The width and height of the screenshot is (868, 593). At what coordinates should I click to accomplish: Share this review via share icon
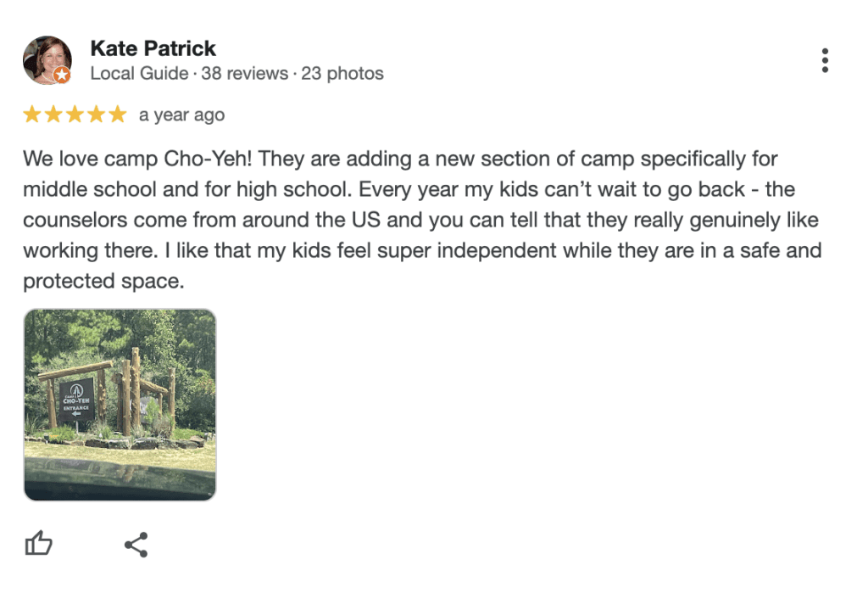(136, 544)
